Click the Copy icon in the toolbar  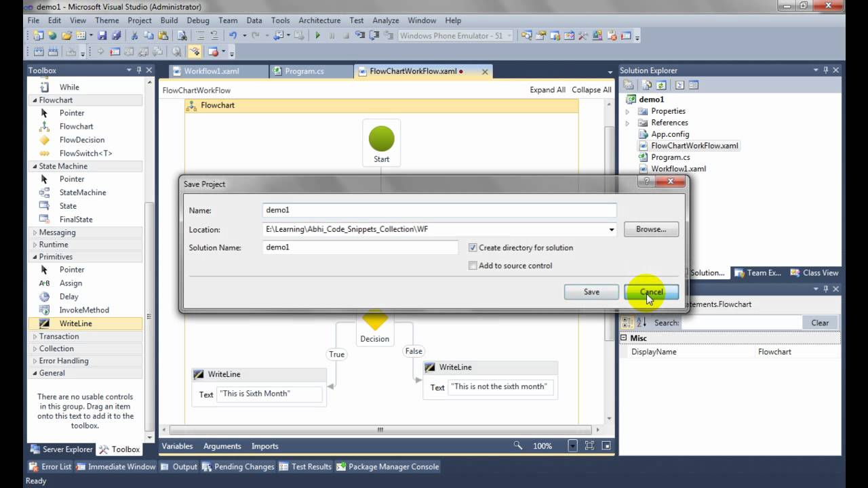click(149, 35)
